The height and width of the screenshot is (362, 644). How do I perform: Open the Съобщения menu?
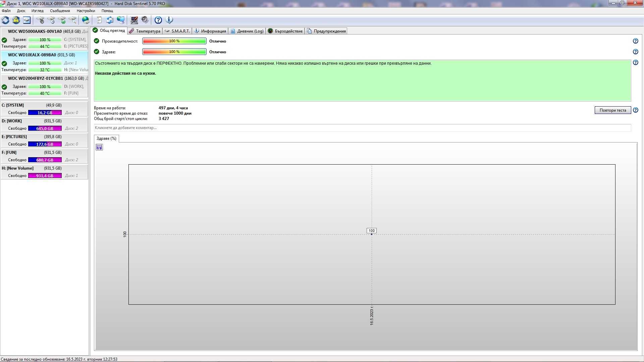[60, 11]
